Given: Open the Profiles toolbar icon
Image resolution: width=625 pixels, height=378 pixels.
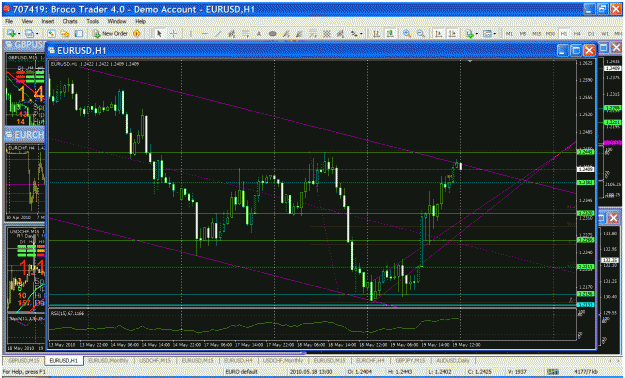Looking at the screenshot, I should pos(29,33).
